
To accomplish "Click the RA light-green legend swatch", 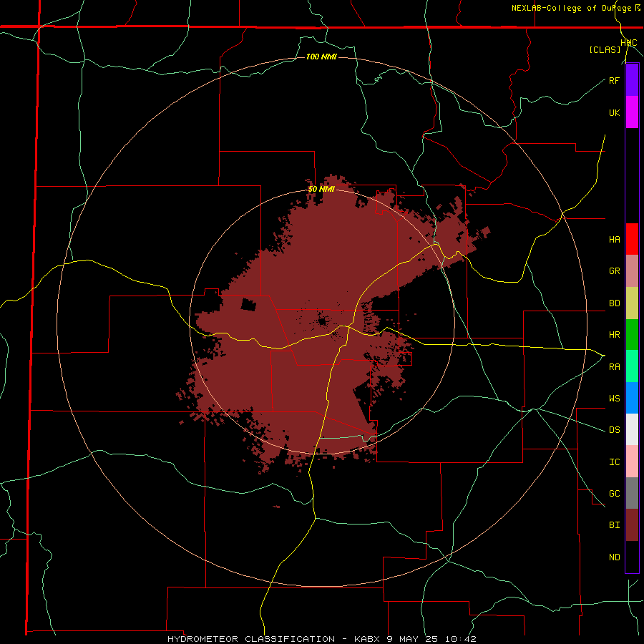I will point(632,366).
